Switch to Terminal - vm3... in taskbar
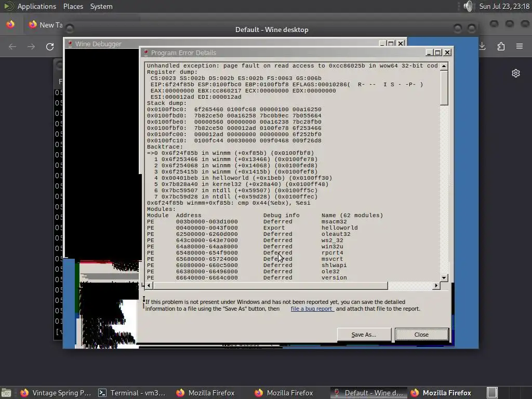Image resolution: width=532 pixels, height=399 pixels. [132, 393]
